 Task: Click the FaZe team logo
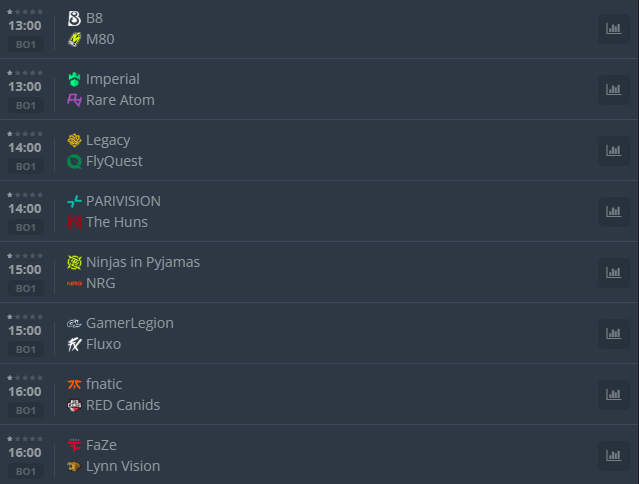[x=74, y=445]
